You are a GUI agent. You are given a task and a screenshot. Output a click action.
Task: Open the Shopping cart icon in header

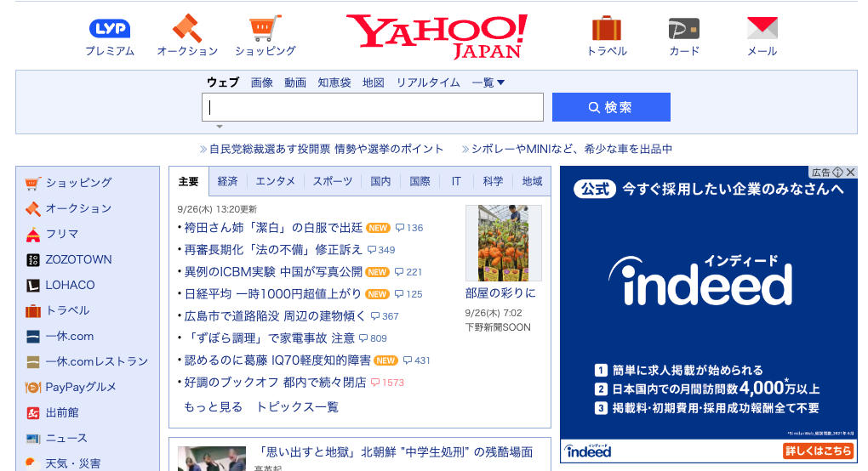(266, 28)
